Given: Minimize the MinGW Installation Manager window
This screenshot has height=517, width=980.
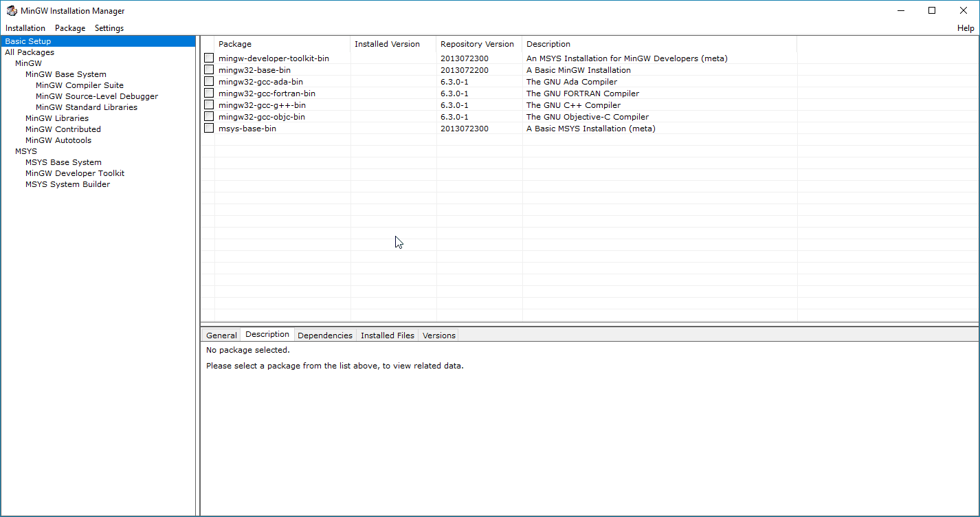Looking at the screenshot, I should (901, 10).
